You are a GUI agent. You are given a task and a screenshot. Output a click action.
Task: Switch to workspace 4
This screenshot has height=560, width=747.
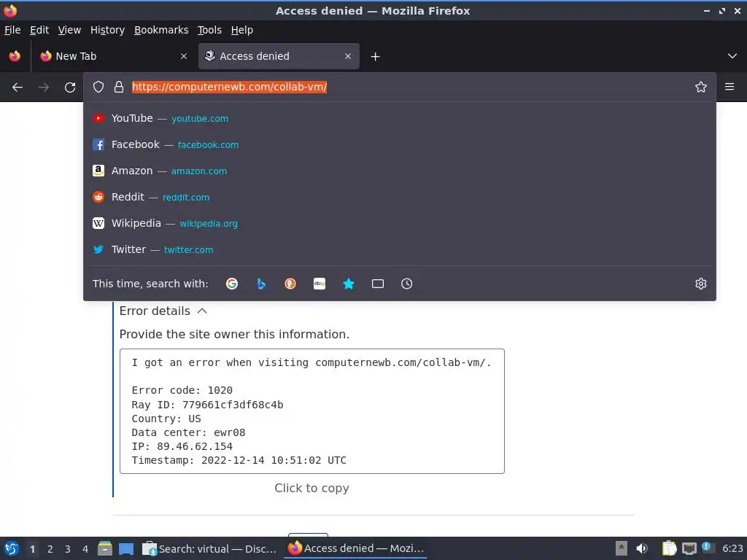85,549
